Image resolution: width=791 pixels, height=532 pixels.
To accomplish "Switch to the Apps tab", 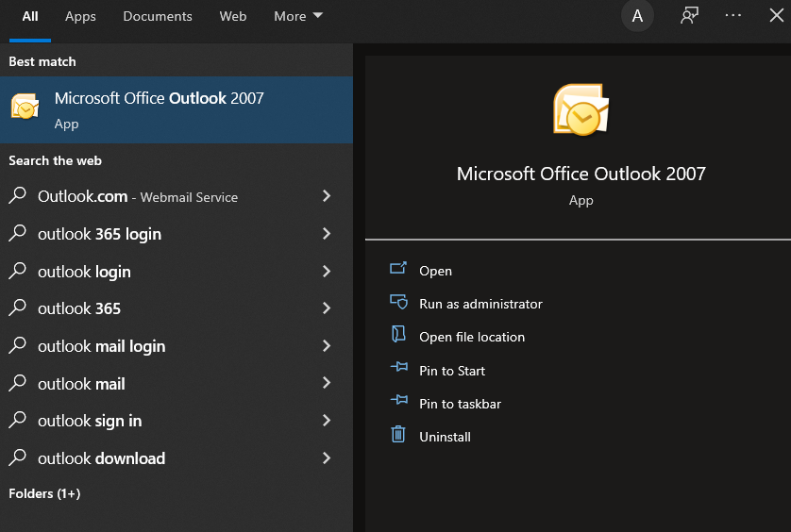I will [80, 17].
